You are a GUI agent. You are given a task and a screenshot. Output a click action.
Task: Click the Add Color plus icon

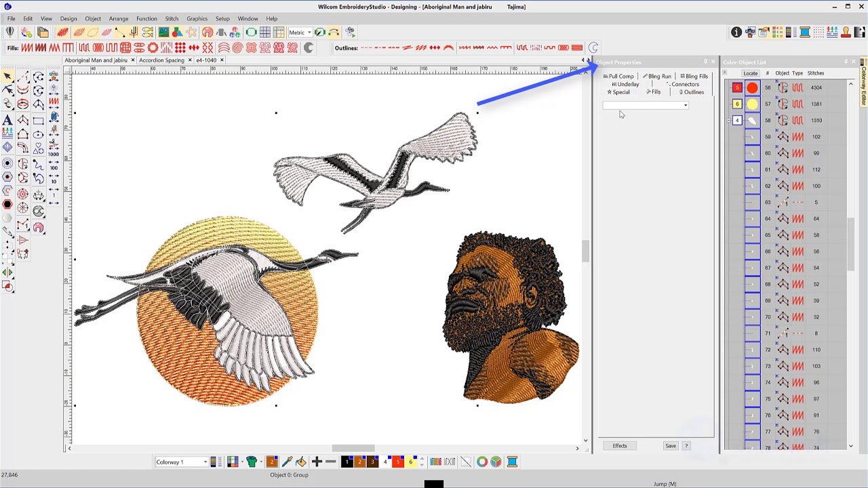coord(317,462)
